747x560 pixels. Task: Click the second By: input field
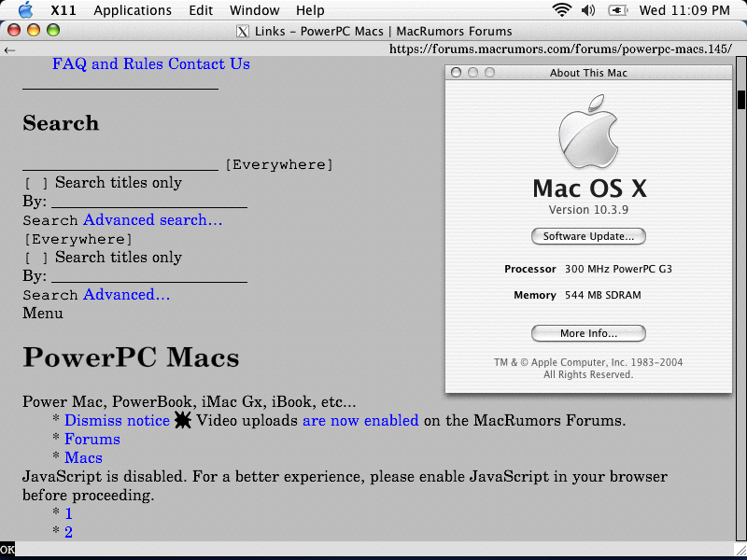pyautogui.click(x=149, y=276)
